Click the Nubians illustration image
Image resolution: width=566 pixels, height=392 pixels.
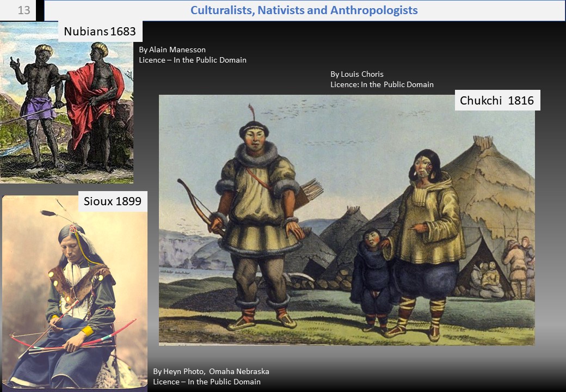[66, 102]
